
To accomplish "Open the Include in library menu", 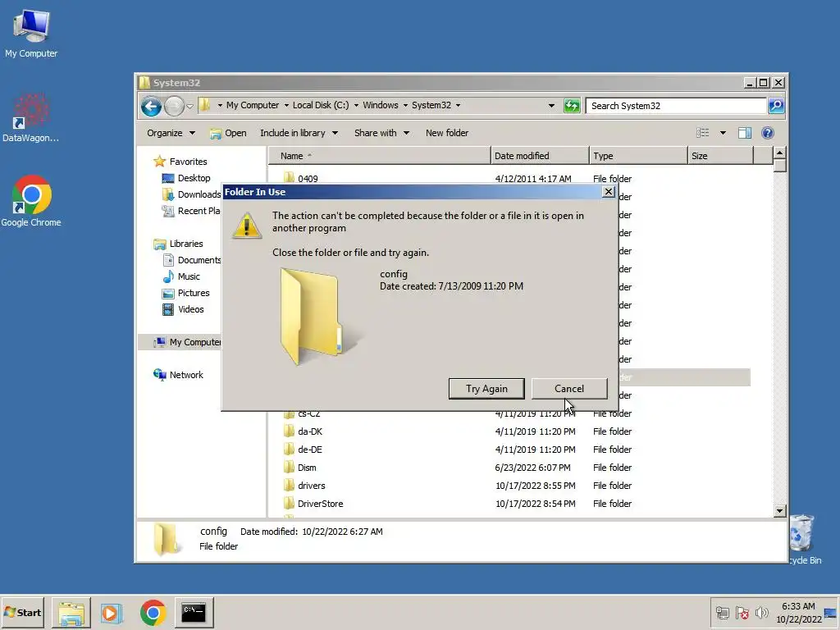I will click(299, 133).
